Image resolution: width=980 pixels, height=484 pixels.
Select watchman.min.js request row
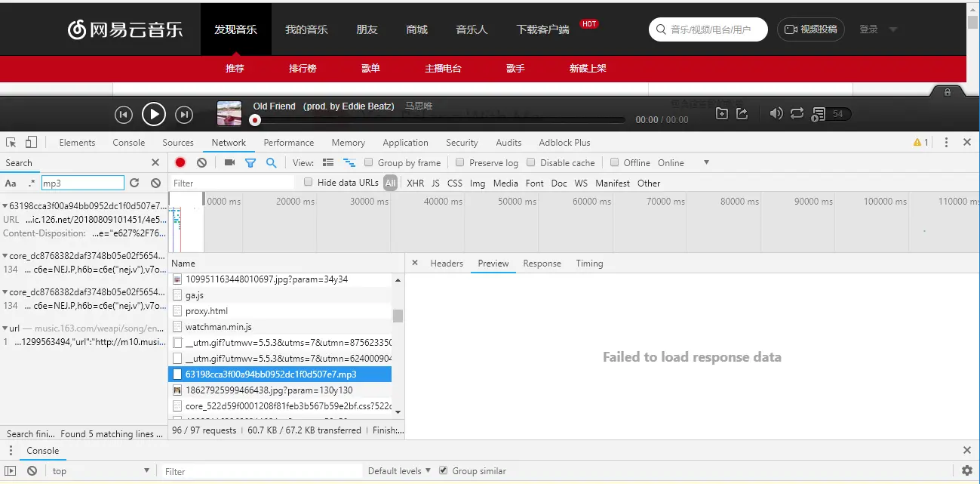point(281,327)
